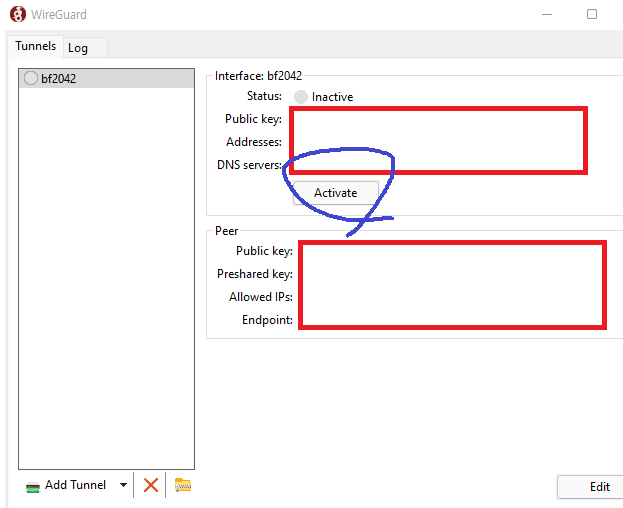This screenshot has height=508, width=623.
Task: Select the bf2042 tunnel in list
Action: [x=106, y=79]
